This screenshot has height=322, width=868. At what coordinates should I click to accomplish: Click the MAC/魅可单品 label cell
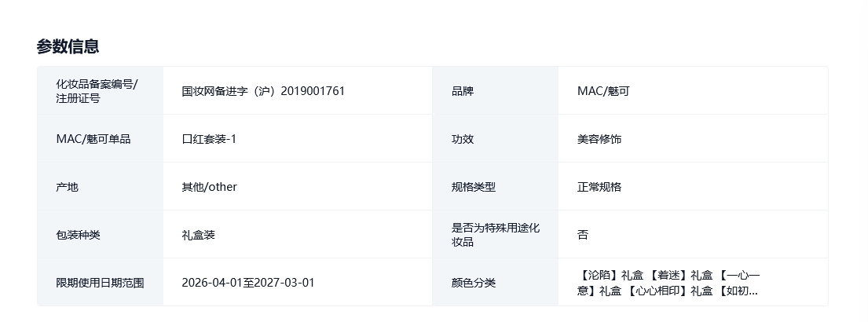93,139
